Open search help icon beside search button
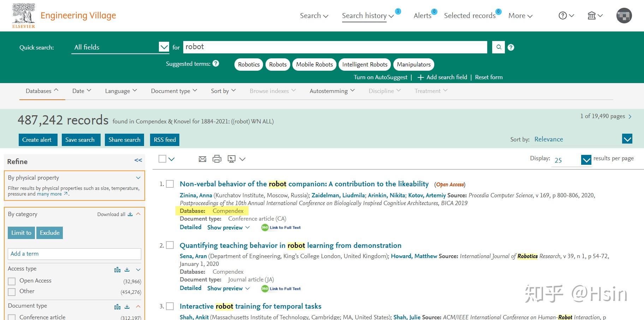This screenshot has height=320, width=644. point(511,47)
